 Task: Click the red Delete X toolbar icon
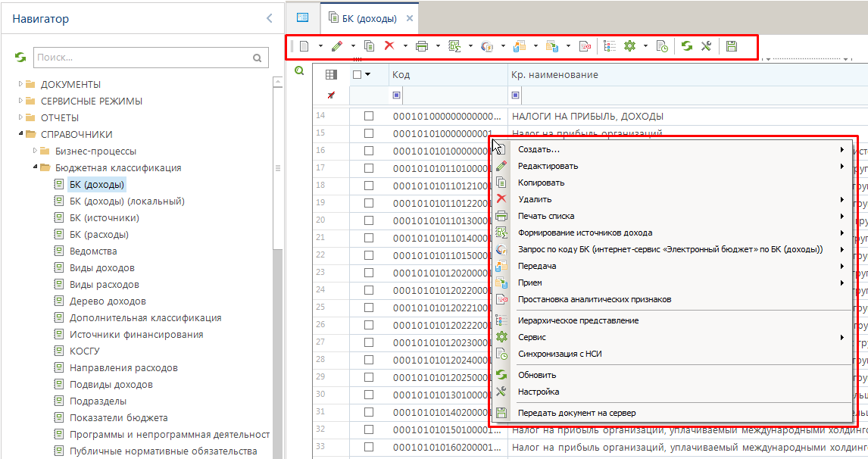389,45
